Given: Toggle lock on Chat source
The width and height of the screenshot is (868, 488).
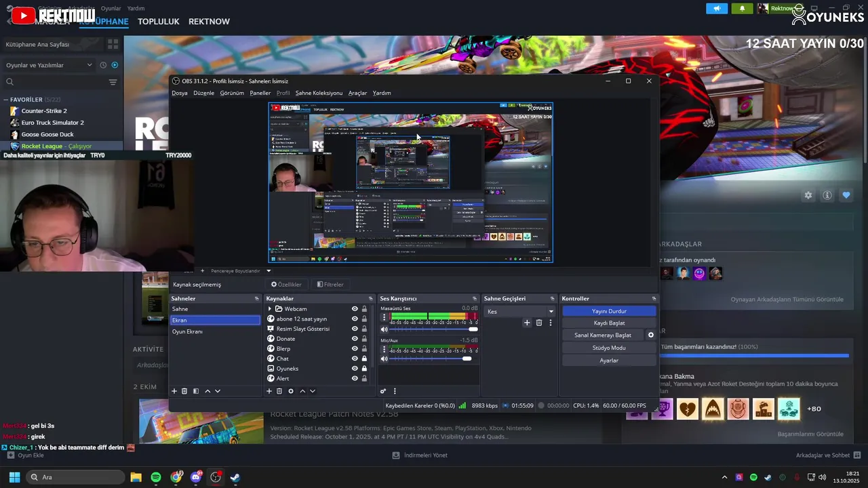Looking at the screenshot, I should (x=364, y=359).
